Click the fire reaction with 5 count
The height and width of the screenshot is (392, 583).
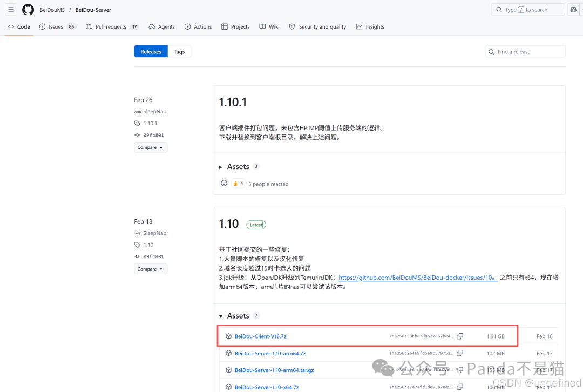tap(239, 184)
